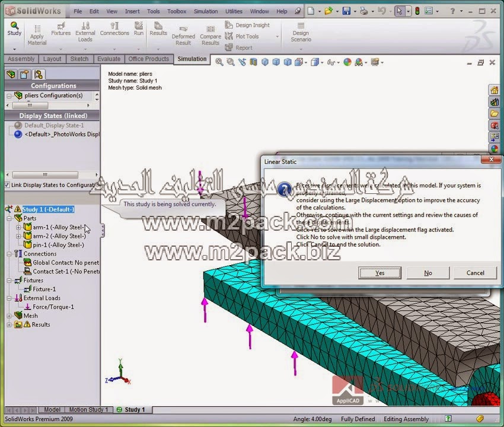The image size is (504, 427).
Task: Select Force/Torque-1 in the tree
Action: click(x=53, y=307)
